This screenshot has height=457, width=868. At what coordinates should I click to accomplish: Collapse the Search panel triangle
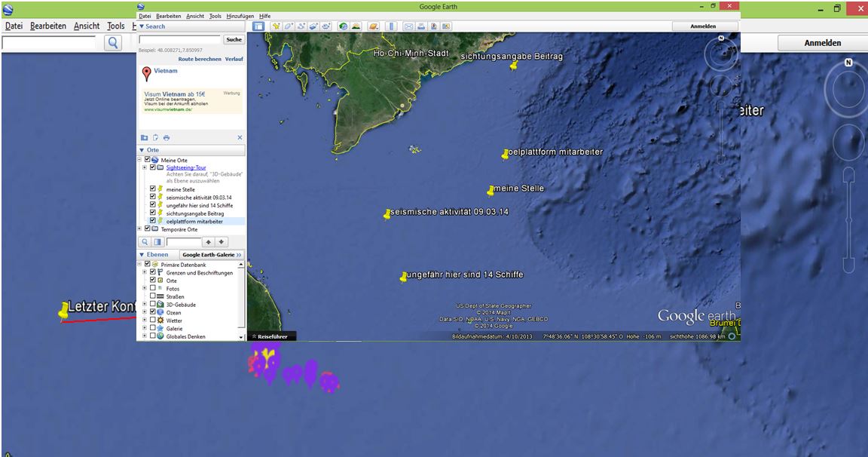point(142,26)
